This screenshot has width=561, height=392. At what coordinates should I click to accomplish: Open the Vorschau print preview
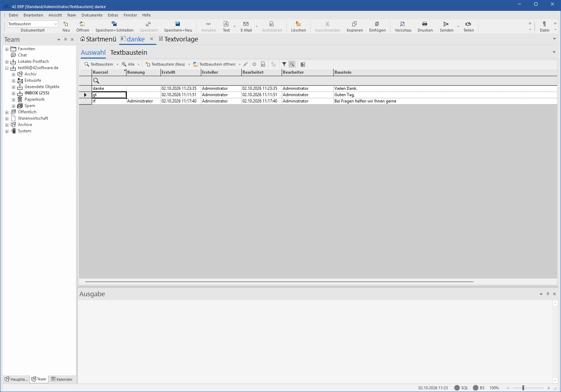403,26
